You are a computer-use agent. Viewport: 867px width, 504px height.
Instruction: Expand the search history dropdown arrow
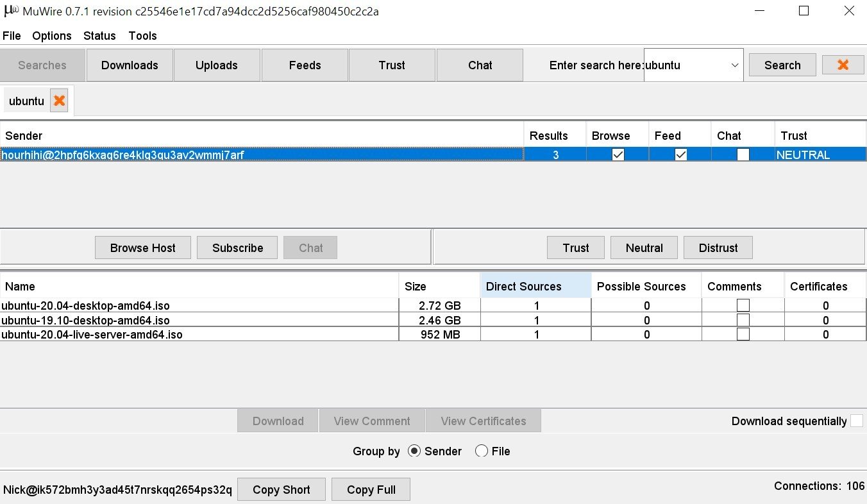[734, 65]
